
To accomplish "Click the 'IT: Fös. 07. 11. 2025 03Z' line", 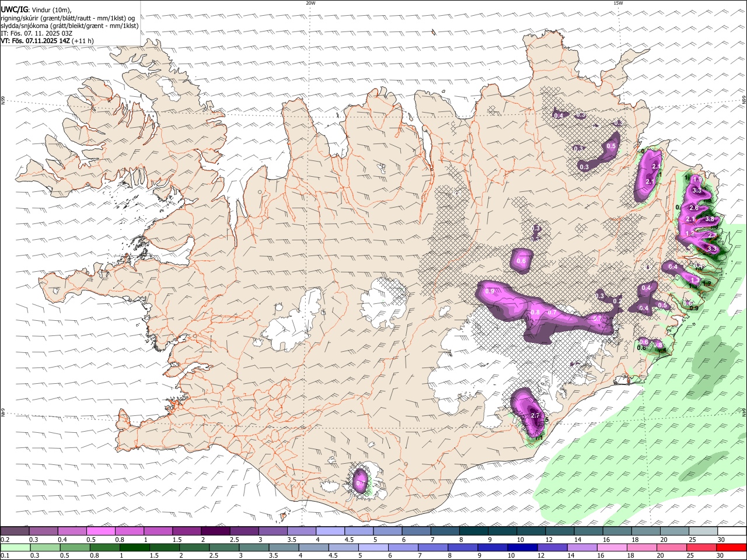I will (x=36, y=33).
